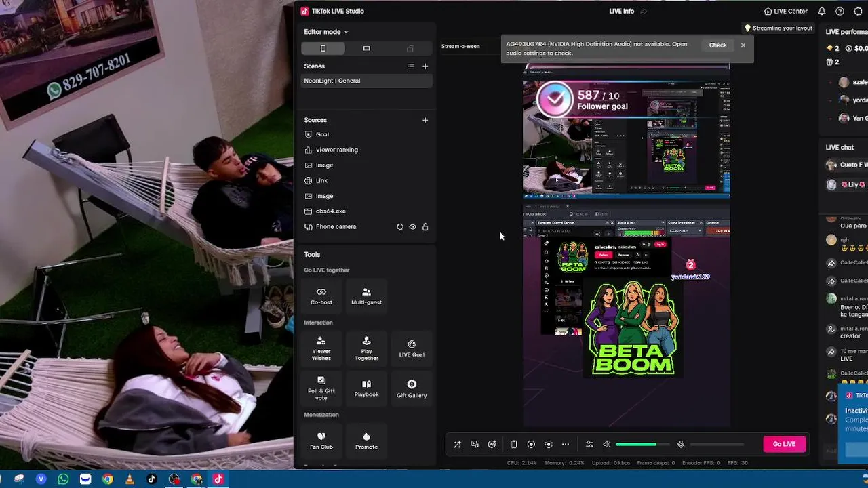Open Viewer Wishes tool
This screenshot has width=868, height=488.
point(321,348)
